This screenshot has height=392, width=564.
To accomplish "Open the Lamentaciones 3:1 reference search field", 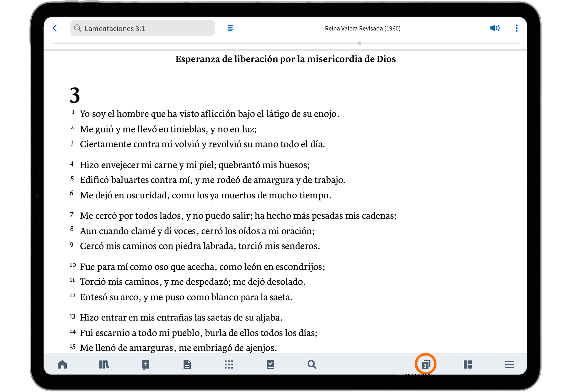I will [x=143, y=28].
